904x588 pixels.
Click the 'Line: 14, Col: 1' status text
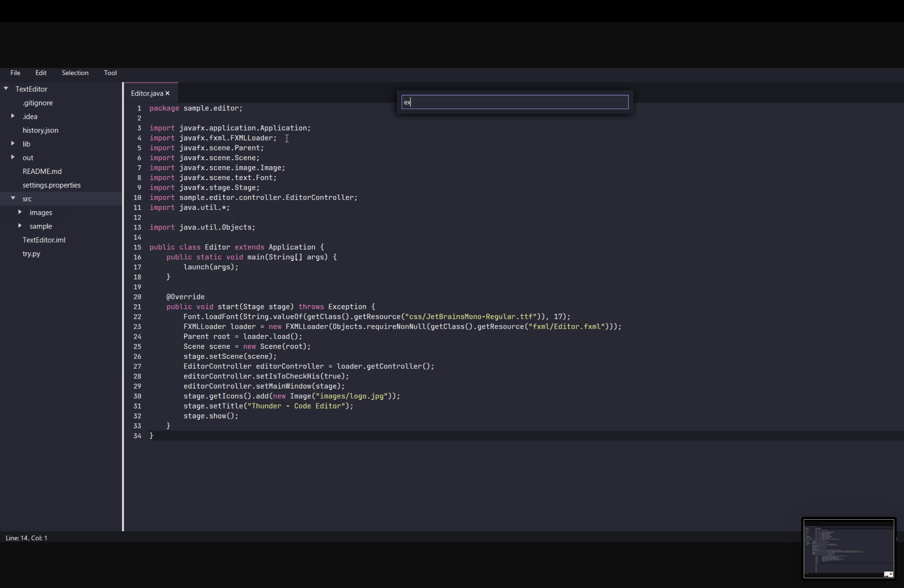[x=26, y=538]
